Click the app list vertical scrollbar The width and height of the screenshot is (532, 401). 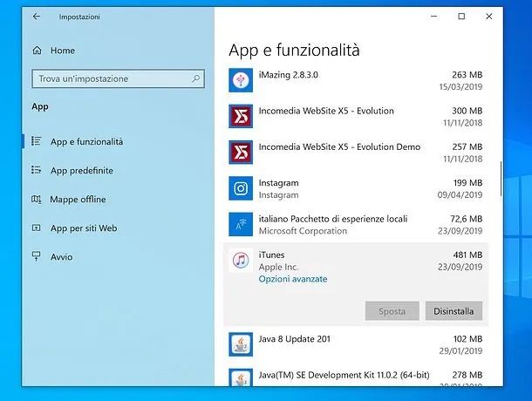(x=501, y=179)
